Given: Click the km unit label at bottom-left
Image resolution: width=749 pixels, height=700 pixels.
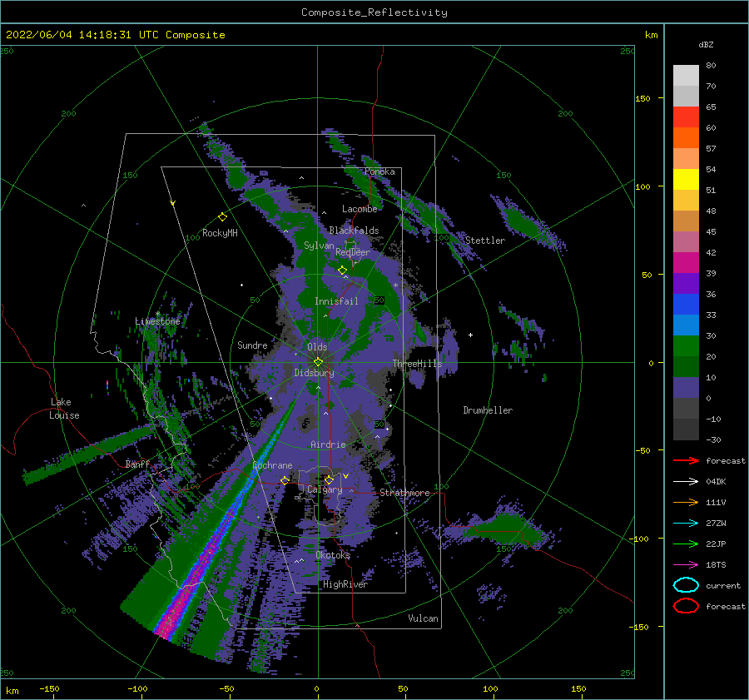Looking at the screenshot, I should click(x=12, y=691).
